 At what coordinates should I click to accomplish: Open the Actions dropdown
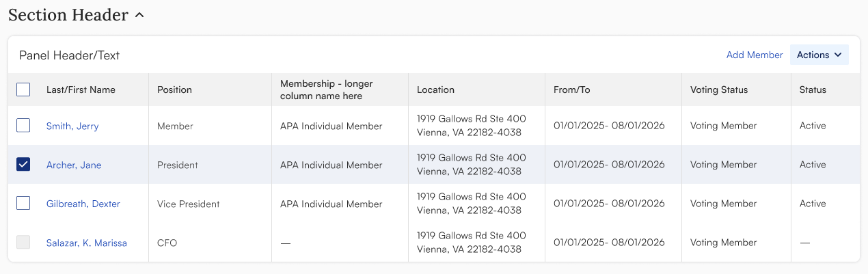819,55
